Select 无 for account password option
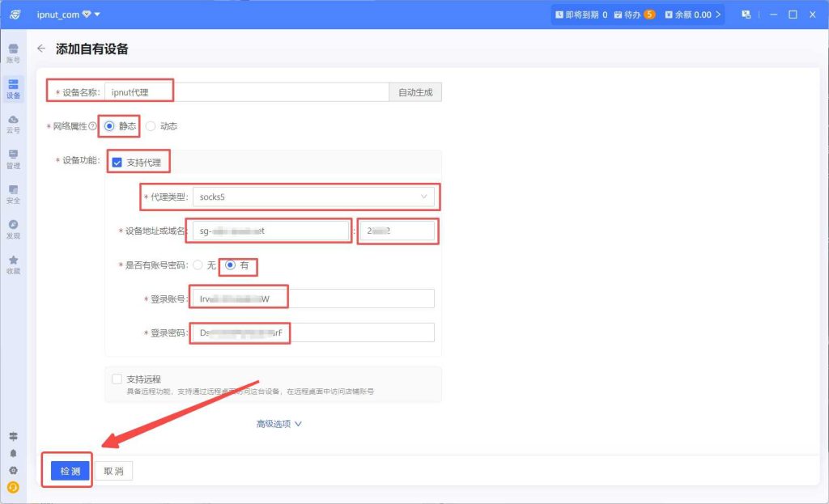 click(197, 265)
